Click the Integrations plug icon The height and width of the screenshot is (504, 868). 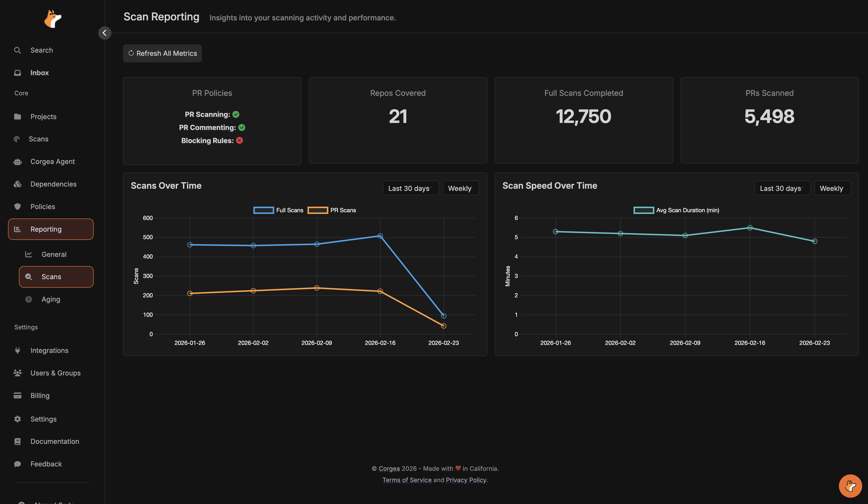pyautogui.click(x=17, y=350)
